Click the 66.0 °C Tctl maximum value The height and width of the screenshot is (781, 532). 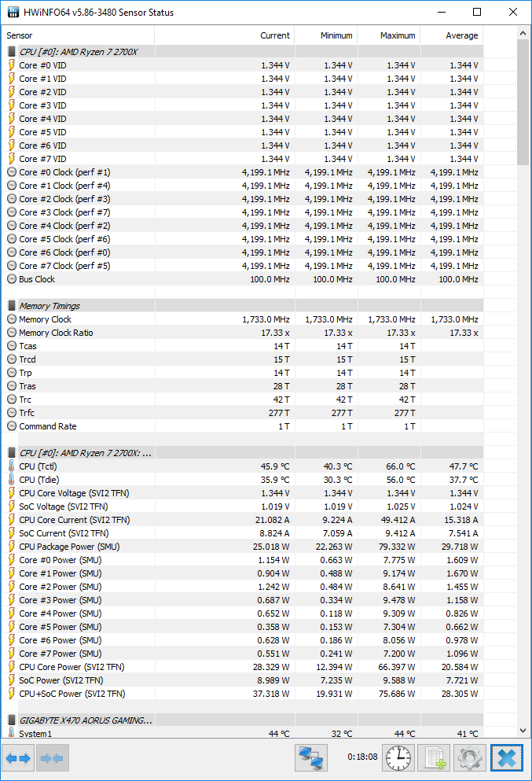click(401, 466)
